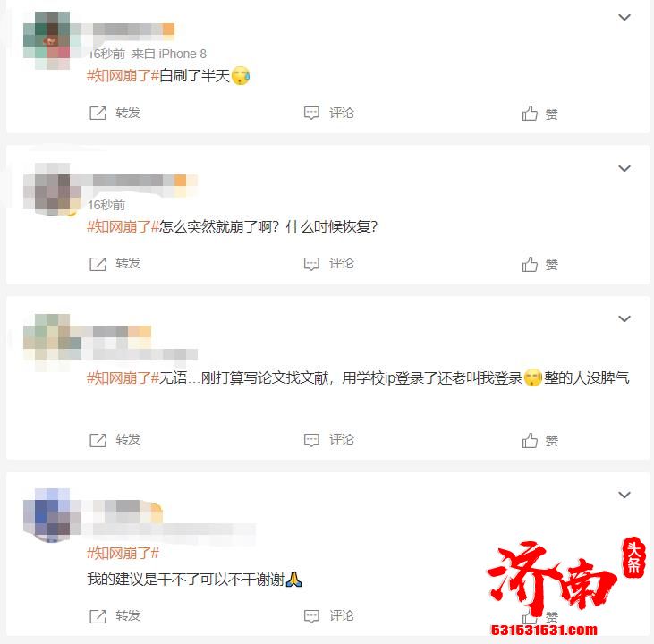The height and width of the screenshot is (644, 654).
Task: Like the first post with thumbs-up
Action: click(x=530, y=113)
